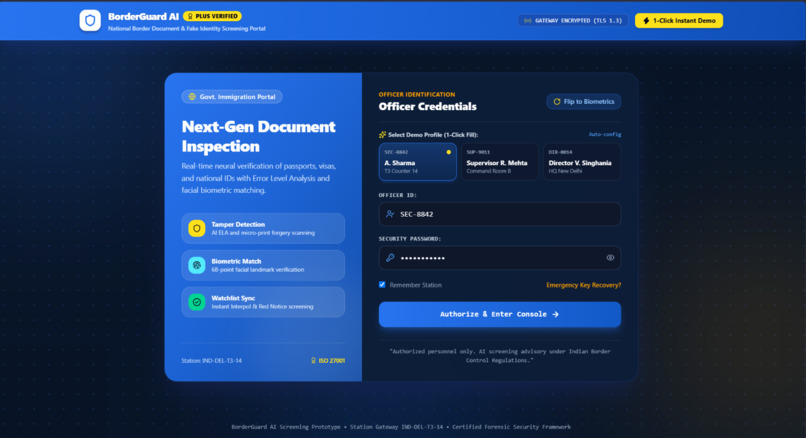Click the Watchlist Sync feature card

[x=263, y=302]
